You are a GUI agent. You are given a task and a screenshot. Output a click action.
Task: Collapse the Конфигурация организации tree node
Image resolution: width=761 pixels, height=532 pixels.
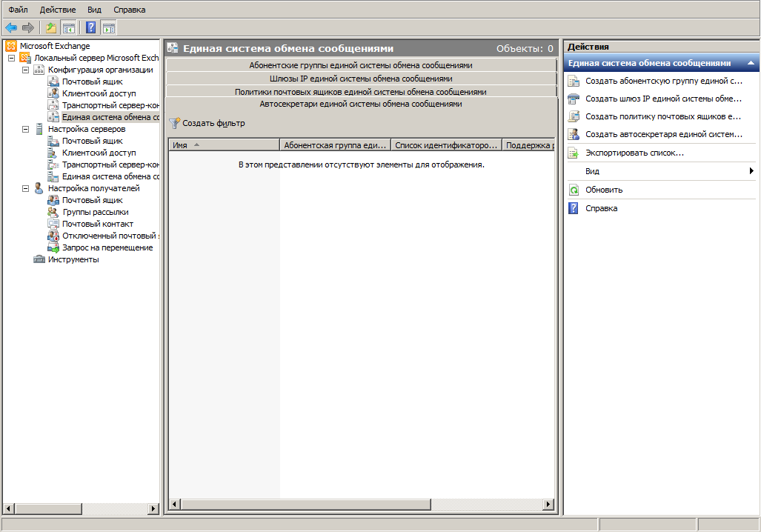click(26, 70)
